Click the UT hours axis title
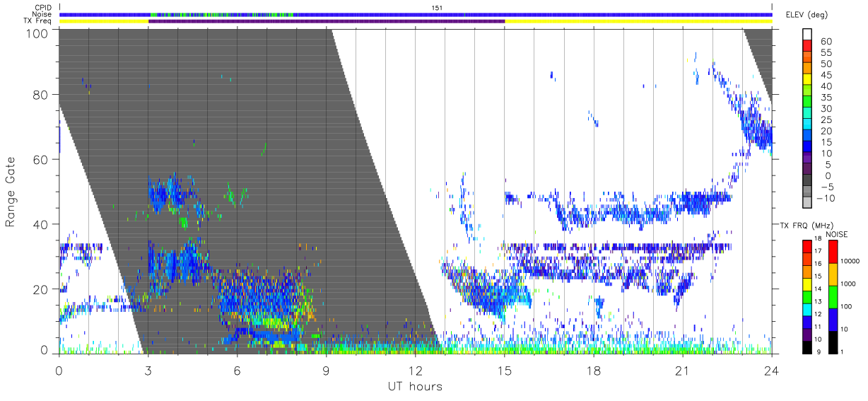The image size is (868, 401). click(x=415, y=386)
